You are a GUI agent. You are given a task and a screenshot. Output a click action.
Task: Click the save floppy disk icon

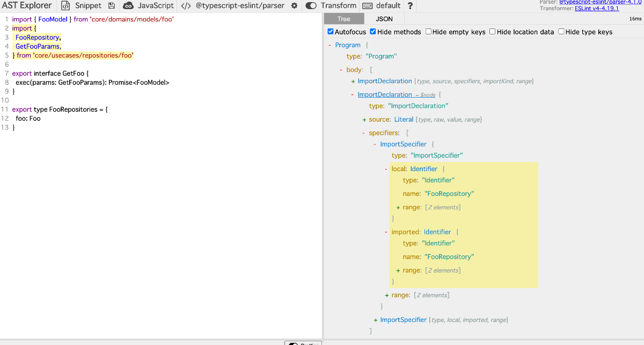pyautogui.click(x=112, y=6)
